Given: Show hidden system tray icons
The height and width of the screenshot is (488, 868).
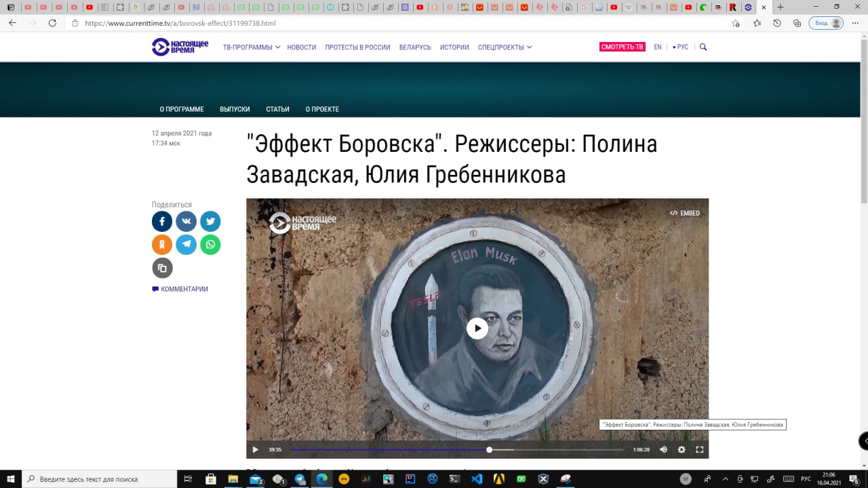Looking at the screenshot, I should (x=726, y=479).
